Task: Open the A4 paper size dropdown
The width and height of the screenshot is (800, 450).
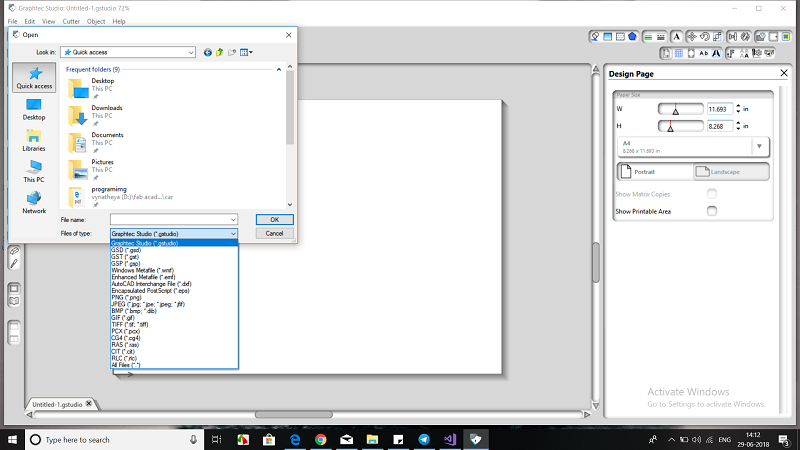Action: coord(759,146)
